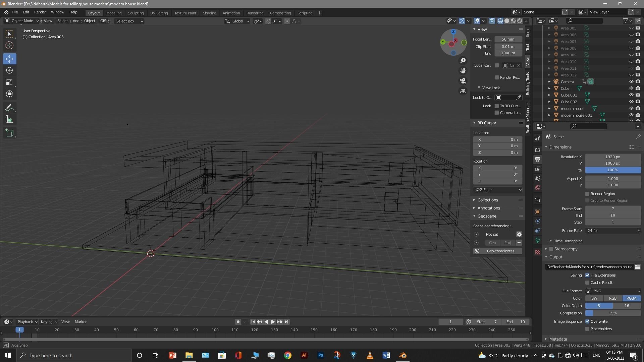Image resolution: width=644 pixels, height=362 pixels.
Task: Hide modern house.001 in viewport
Action: 631,115
